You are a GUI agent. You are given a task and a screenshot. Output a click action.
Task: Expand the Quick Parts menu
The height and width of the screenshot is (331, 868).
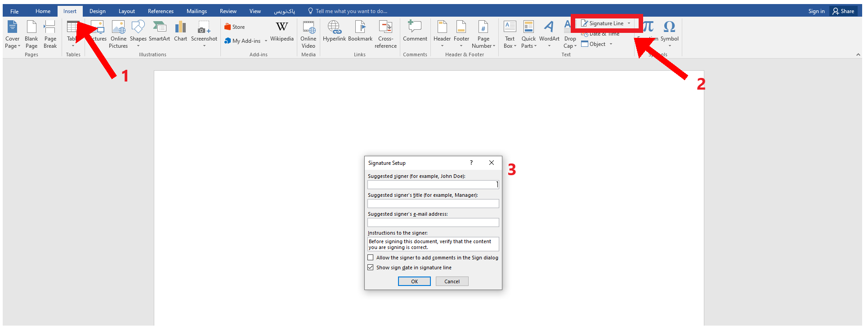pos(528,34)
